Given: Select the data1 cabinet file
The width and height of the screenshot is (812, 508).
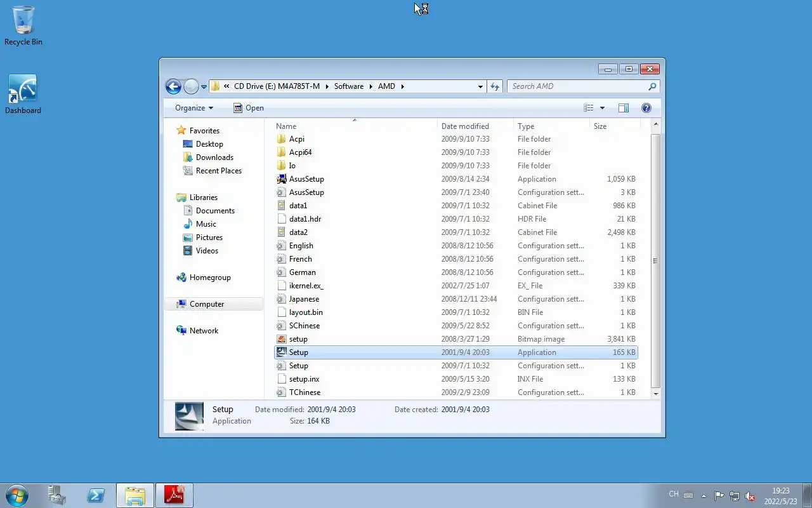Looking at the screenshot, I should pyautogui.click(x=456, y=206).
